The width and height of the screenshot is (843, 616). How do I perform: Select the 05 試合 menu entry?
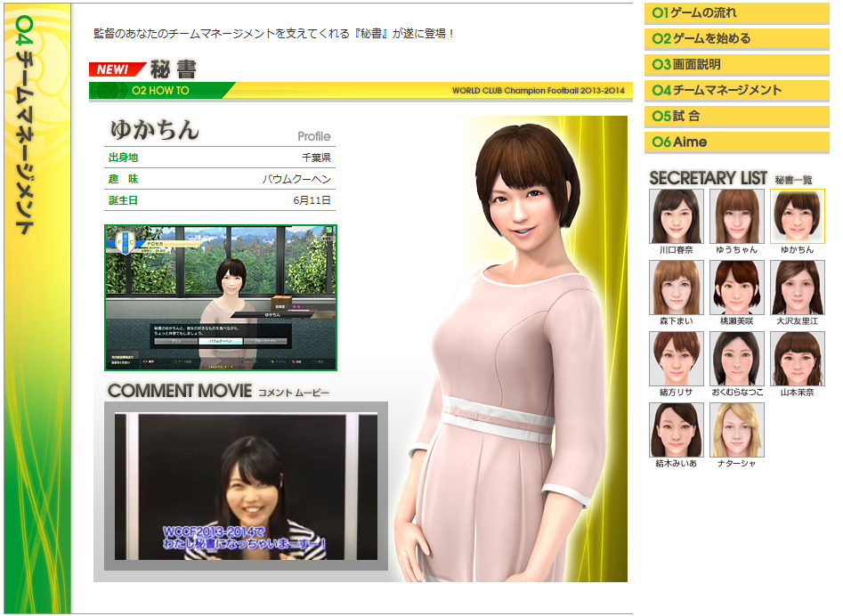(x=736, y=116)
